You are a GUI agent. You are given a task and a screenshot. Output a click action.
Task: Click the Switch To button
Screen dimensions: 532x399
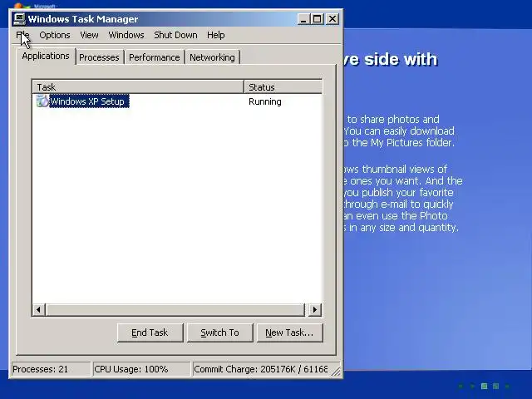click(x=219, y=332)
